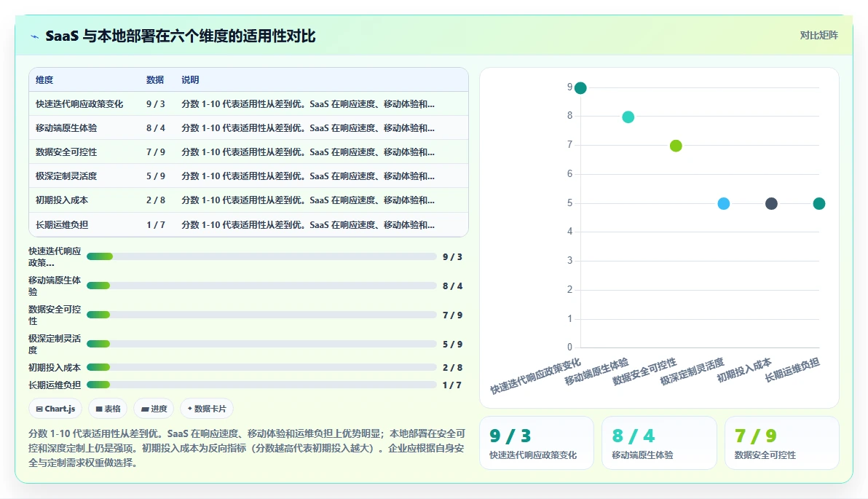
Task: Click the 数据安全可控性 progress bar
Action: (x=261, y=315)
